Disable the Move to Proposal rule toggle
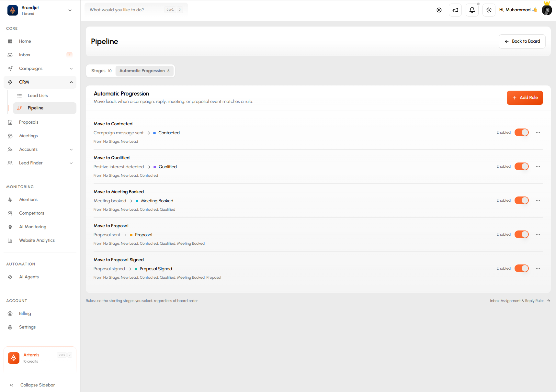The width and height of the screenshot is (556, 392). pos(522,234)
